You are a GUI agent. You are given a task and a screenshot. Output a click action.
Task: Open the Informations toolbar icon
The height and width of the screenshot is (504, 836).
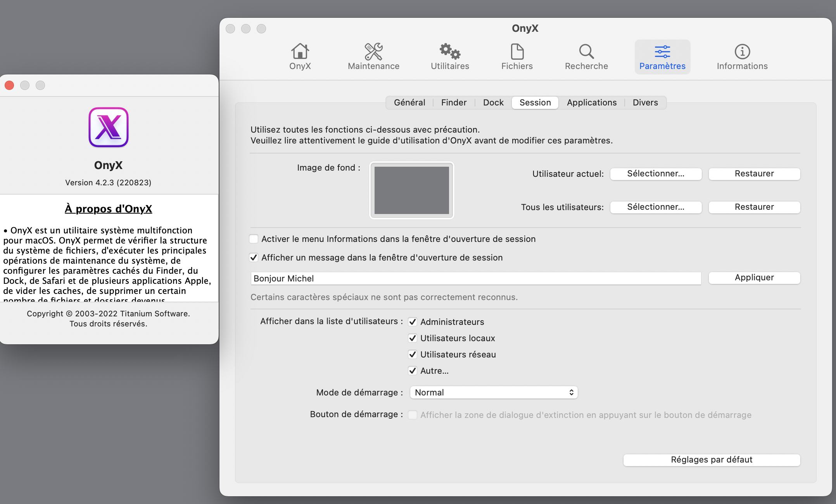point(742,52)
